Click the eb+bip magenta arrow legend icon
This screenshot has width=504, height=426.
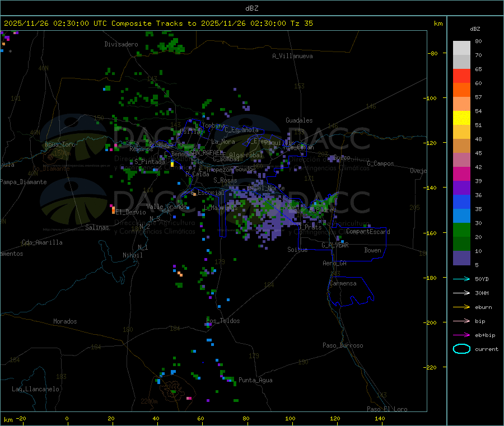(x=461, y=335)
